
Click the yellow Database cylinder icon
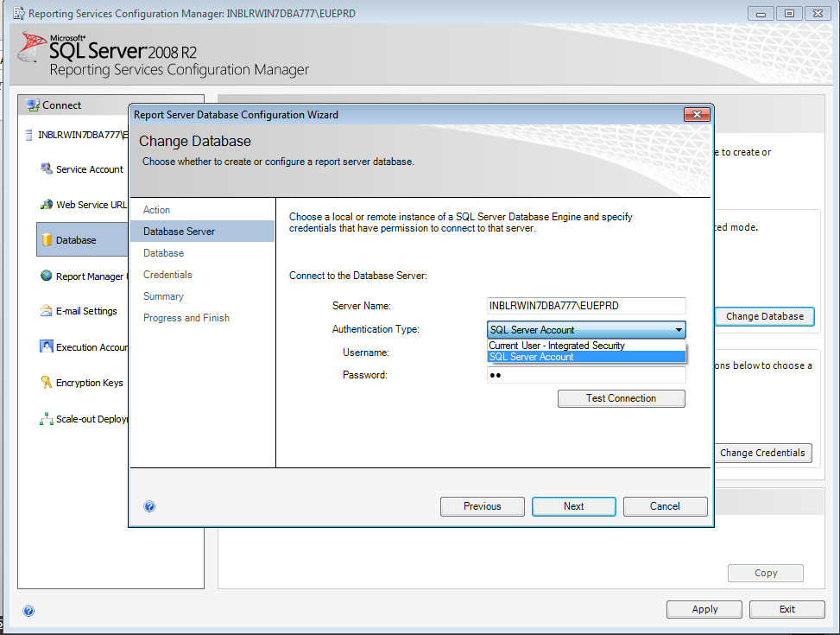47,239
